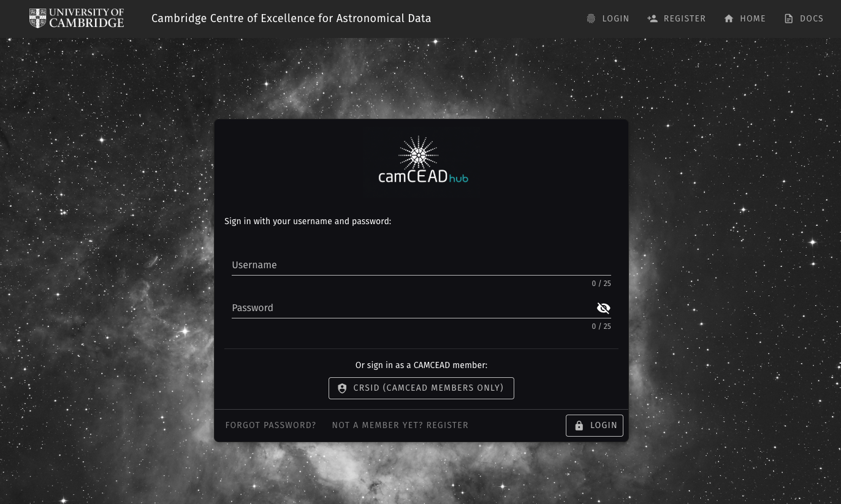The width and height of the screenshot is (841, 504).
Task: Click the 0 / 25 counter under Username
Action: click(x=601, y=284)
